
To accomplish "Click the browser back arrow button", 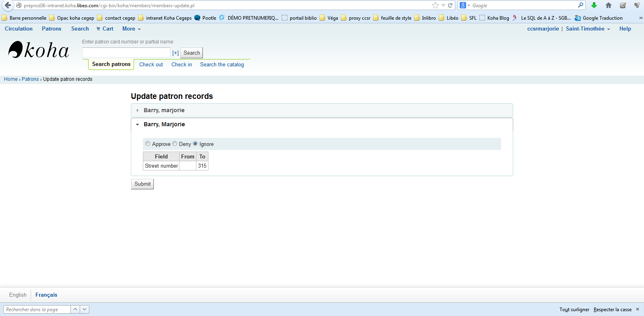I will (x=8, y=5).
